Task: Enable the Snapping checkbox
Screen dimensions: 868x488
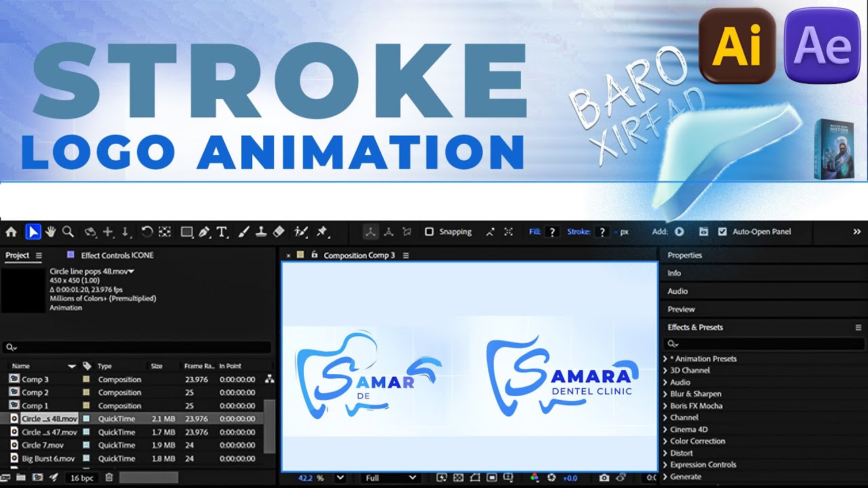Action: coord(429,232)
